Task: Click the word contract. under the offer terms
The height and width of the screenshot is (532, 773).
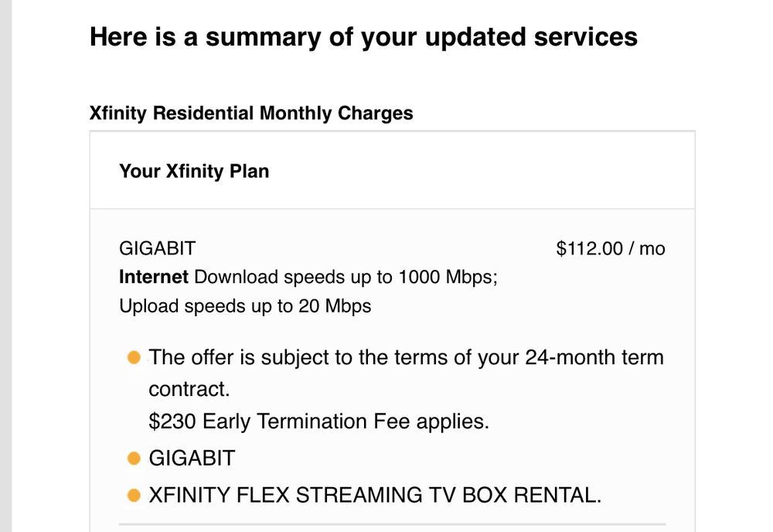Action: click(189, 388)
